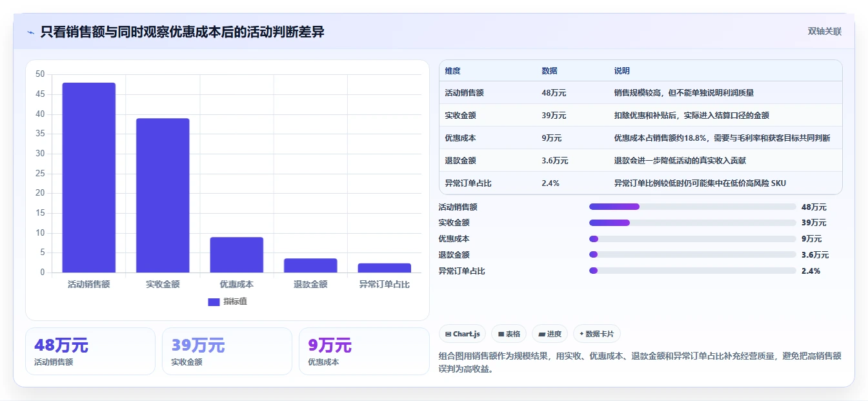Screen dimensions: 868x401
Task: Click the 实收金额 bar in the chart
Action: (x=163, y=195)
